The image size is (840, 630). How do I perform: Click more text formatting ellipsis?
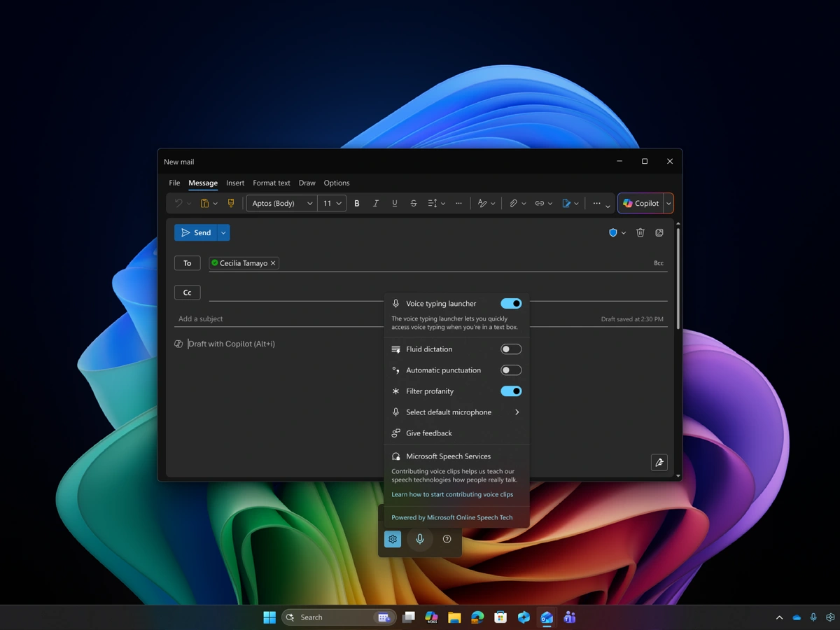(x=458, y=204)
